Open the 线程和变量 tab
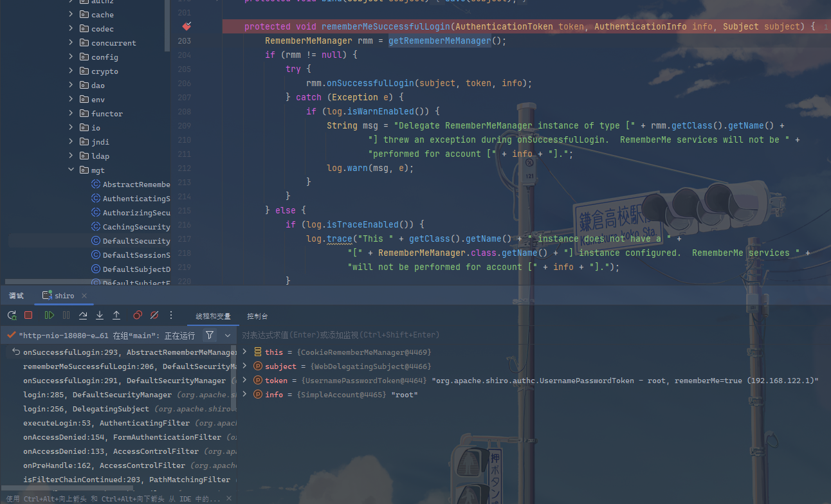 tap(213, 316)
